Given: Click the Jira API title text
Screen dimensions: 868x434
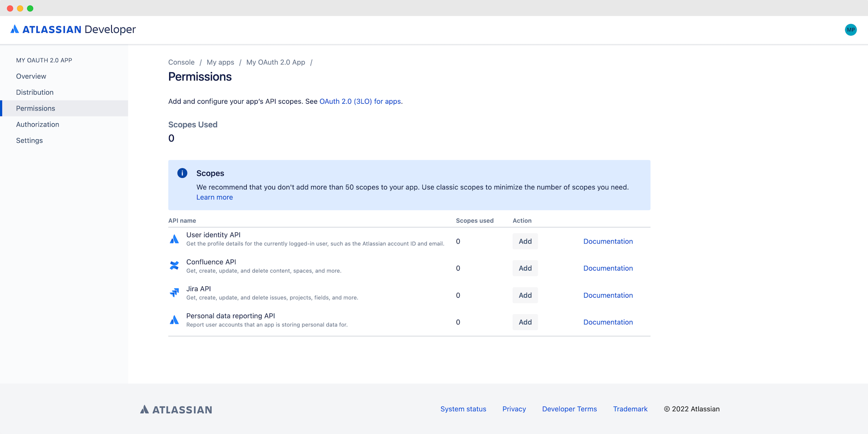Looking at the screenshot, I should click(x=198, y=289).
